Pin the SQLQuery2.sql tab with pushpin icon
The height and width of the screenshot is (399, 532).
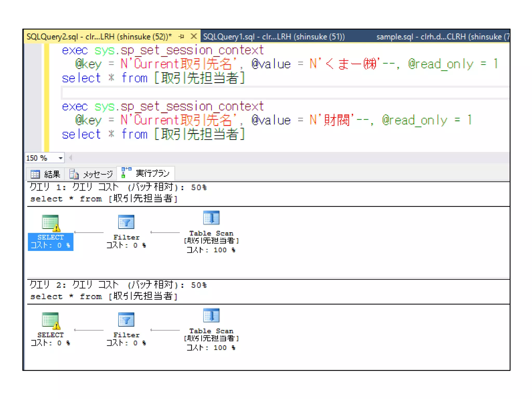(x=182, y=37)
